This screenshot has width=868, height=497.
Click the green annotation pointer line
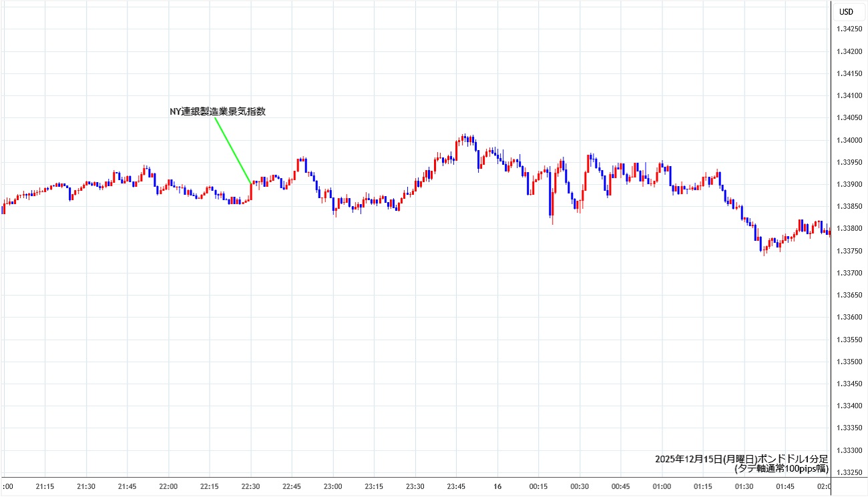point(232,150)
